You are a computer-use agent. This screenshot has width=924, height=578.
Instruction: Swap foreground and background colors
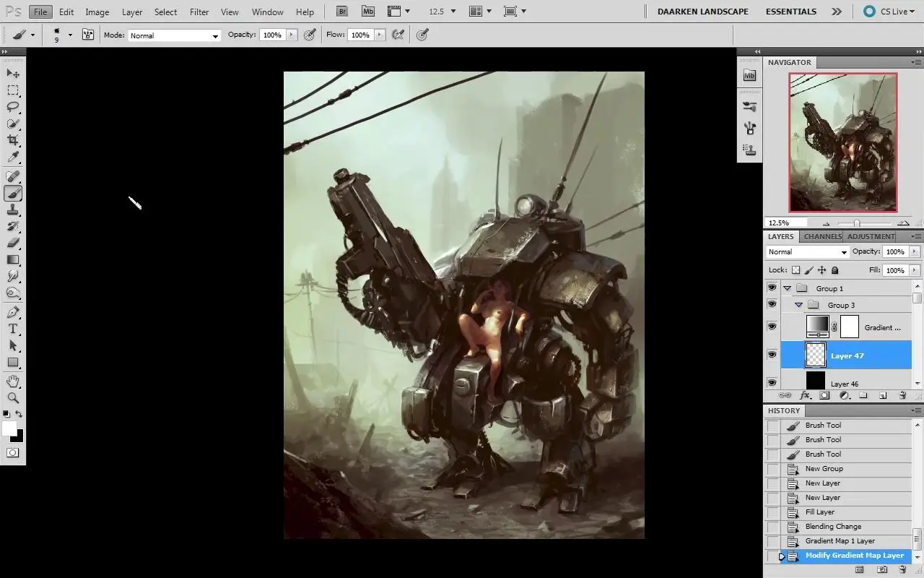click(x=19, y=414)
